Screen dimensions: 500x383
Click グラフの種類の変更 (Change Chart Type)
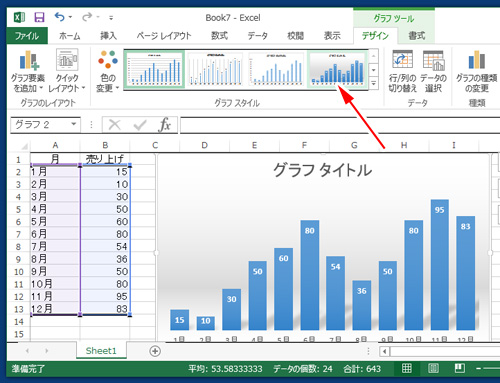(x=476, y=71)
